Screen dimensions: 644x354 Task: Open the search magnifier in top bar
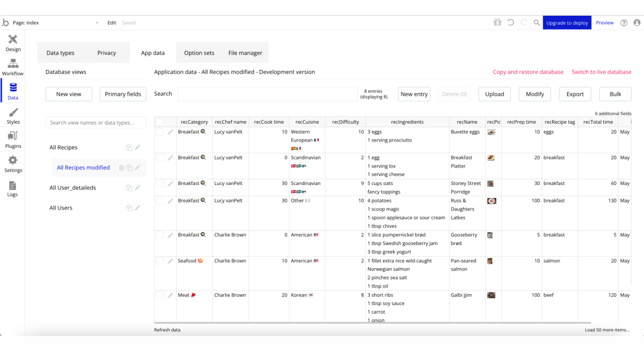[537, 22]
